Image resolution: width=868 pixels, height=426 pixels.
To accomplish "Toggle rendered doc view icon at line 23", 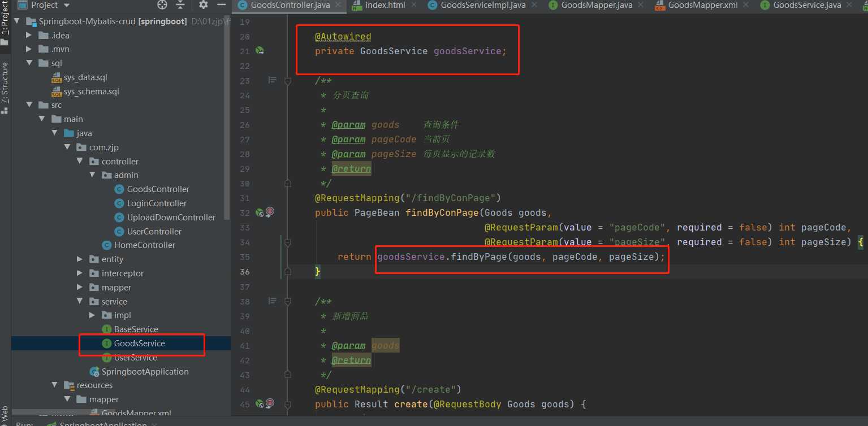I will pos(273,80).
